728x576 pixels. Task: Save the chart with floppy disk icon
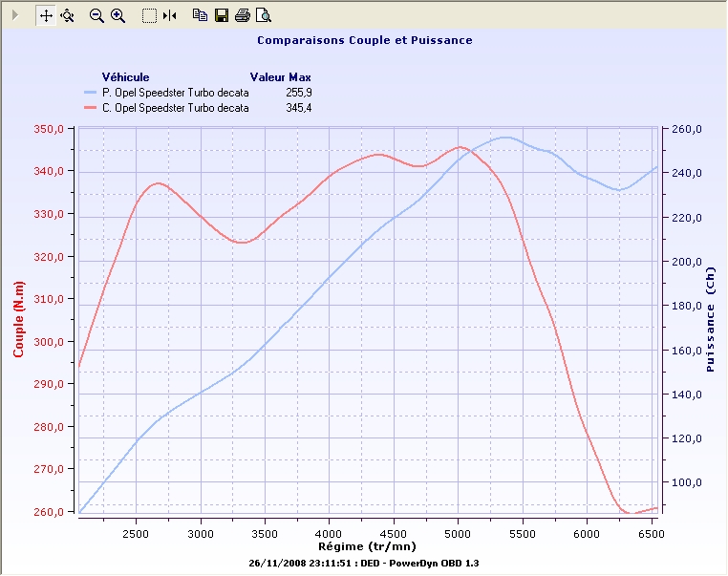[221, 15]
